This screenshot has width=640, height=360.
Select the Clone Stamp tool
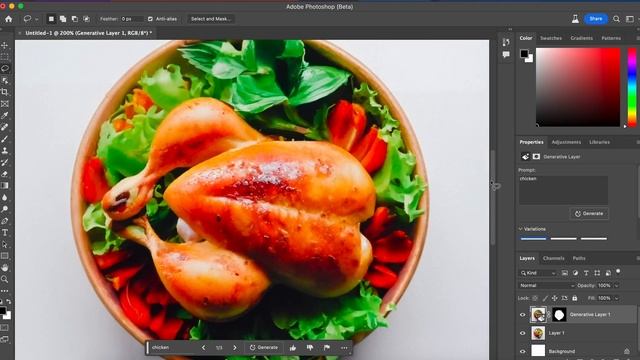5,151
